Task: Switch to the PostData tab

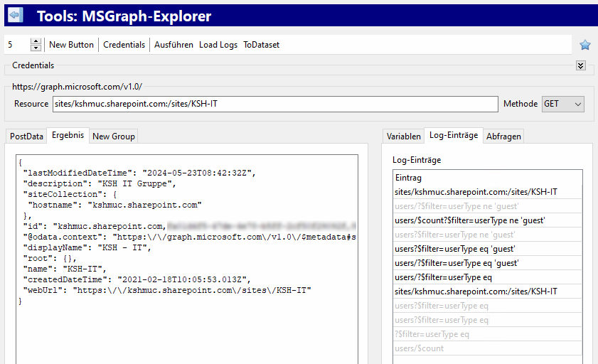Action: pyautogui.click(x=26, y=136)
